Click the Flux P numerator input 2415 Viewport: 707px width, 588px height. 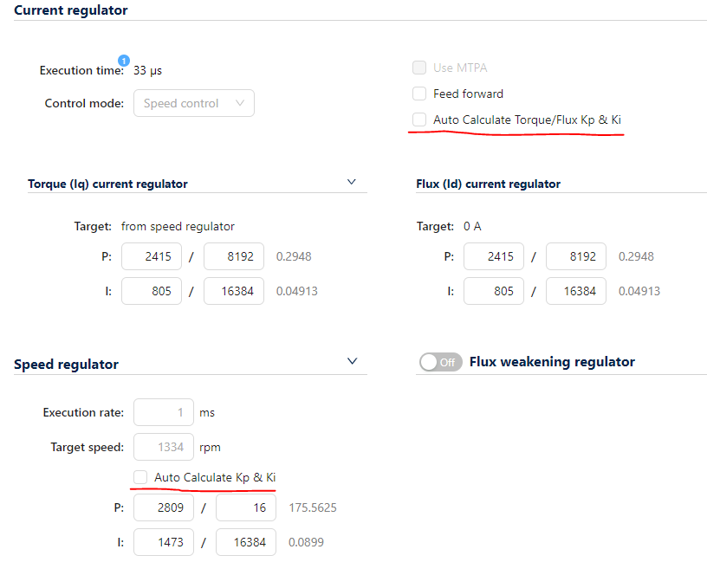coord(494,256)
